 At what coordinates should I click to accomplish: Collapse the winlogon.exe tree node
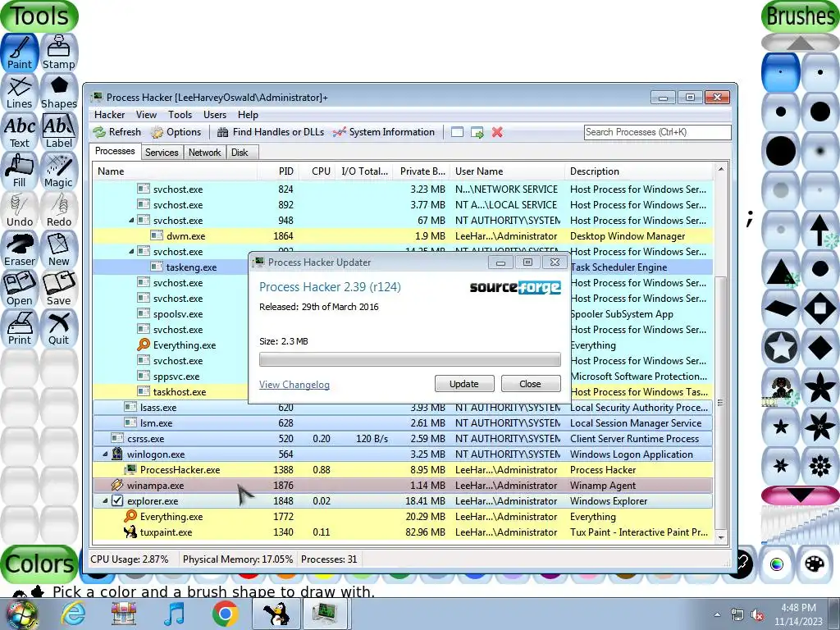[x=105, y=454]
